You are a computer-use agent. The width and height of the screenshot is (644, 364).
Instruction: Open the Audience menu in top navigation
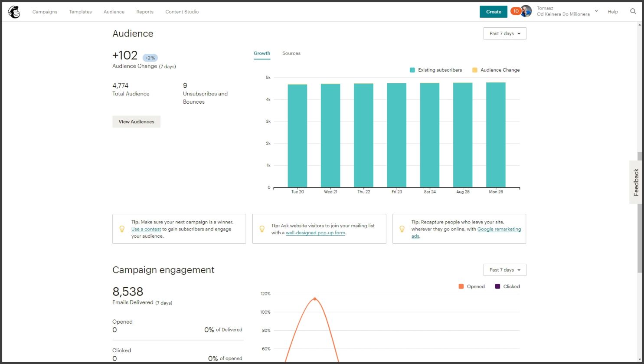click(114, 12)
